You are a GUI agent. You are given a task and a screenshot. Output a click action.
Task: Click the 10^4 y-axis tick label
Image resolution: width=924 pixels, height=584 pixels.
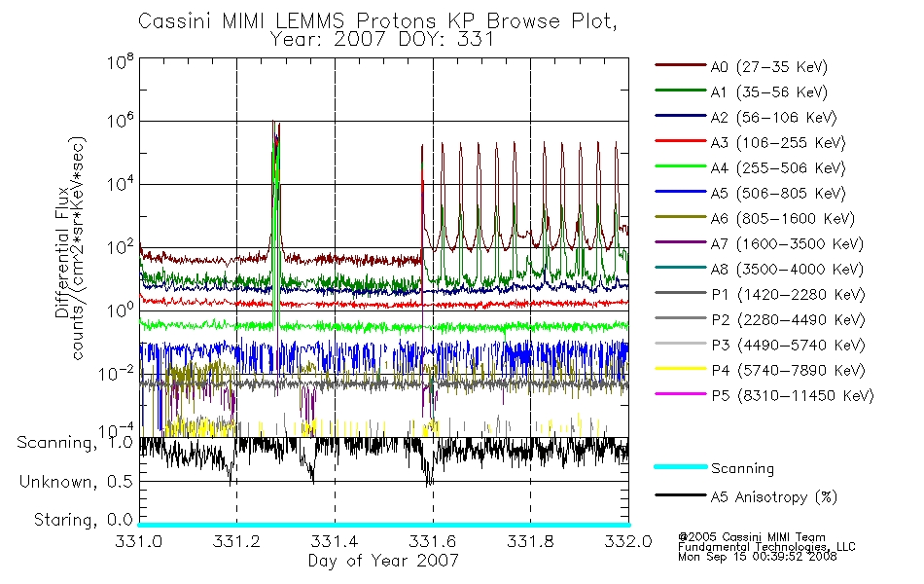coord(121,185)
